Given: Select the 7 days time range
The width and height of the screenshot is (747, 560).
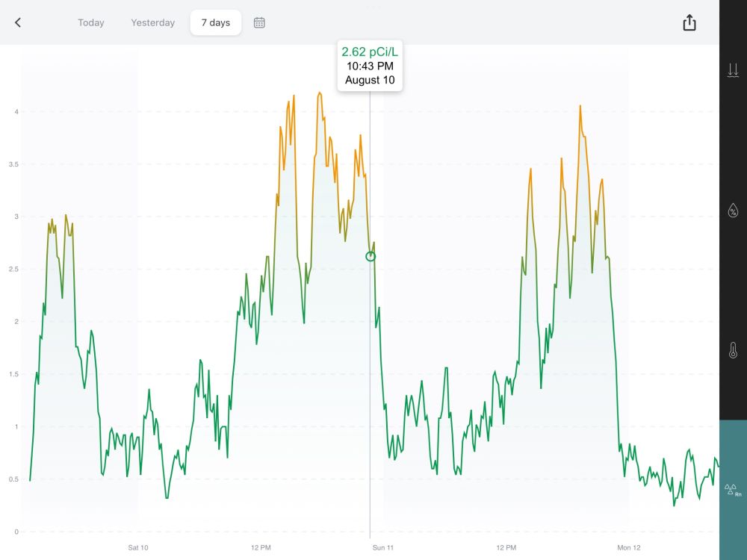Looking at the screenshot, I should (216, 22).
